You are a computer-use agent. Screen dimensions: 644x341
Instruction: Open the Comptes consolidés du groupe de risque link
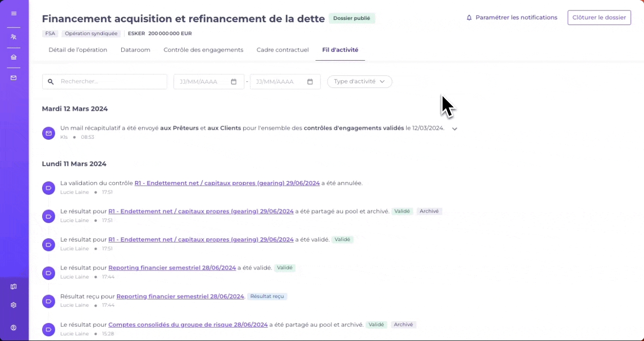click(x=188, y=325)
